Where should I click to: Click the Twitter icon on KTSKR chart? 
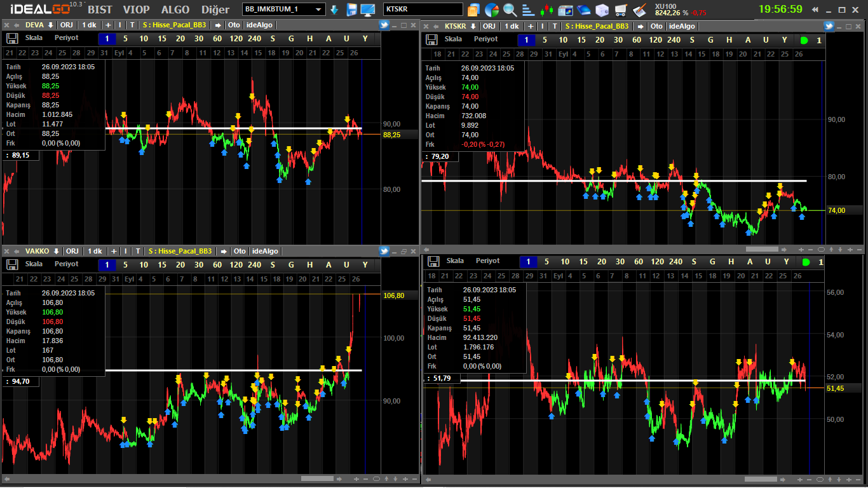click(829, 25)
